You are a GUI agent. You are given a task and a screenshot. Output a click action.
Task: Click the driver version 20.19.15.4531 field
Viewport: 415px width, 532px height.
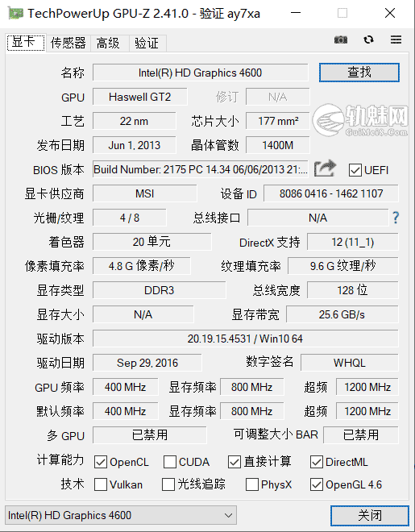[246, 339]
